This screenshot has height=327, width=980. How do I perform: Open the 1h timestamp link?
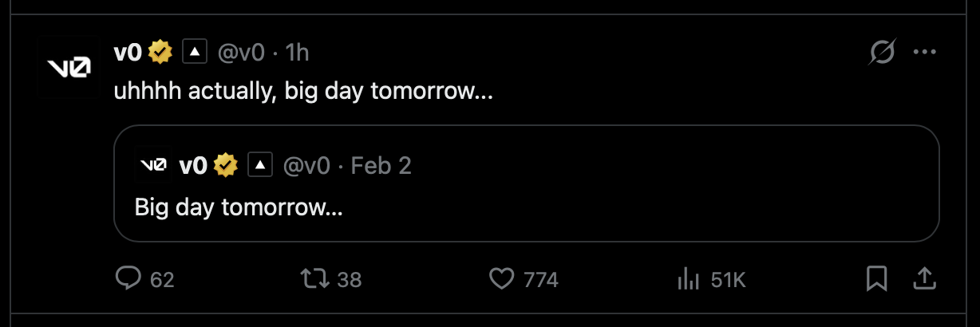click(x=297, y=53)
